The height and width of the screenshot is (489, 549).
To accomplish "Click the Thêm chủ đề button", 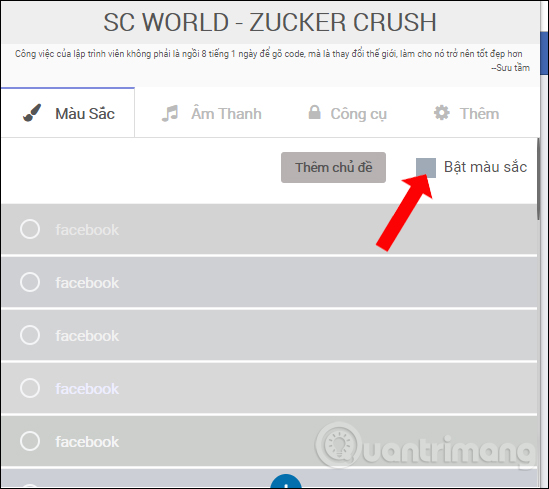I will point(333,167).
